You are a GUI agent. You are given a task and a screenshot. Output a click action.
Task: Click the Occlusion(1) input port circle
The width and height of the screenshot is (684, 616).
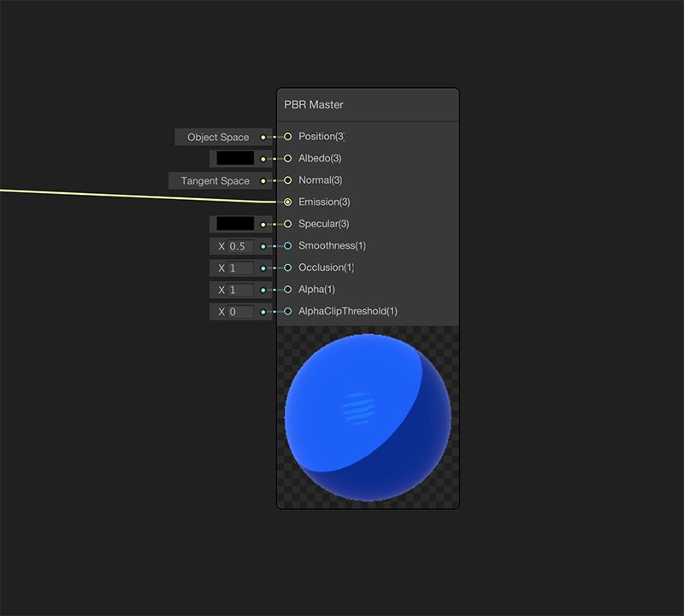click(287, 267)
